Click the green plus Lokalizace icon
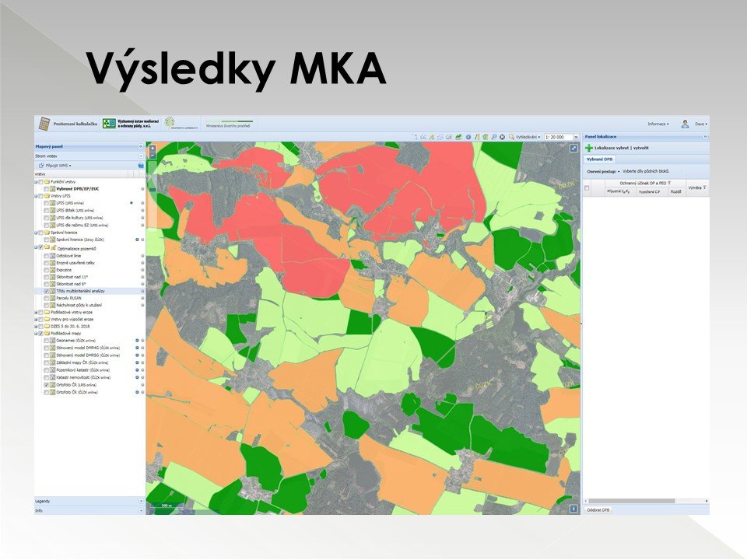The width and height of the screenshot is (747, 560). tap(588, 147)
